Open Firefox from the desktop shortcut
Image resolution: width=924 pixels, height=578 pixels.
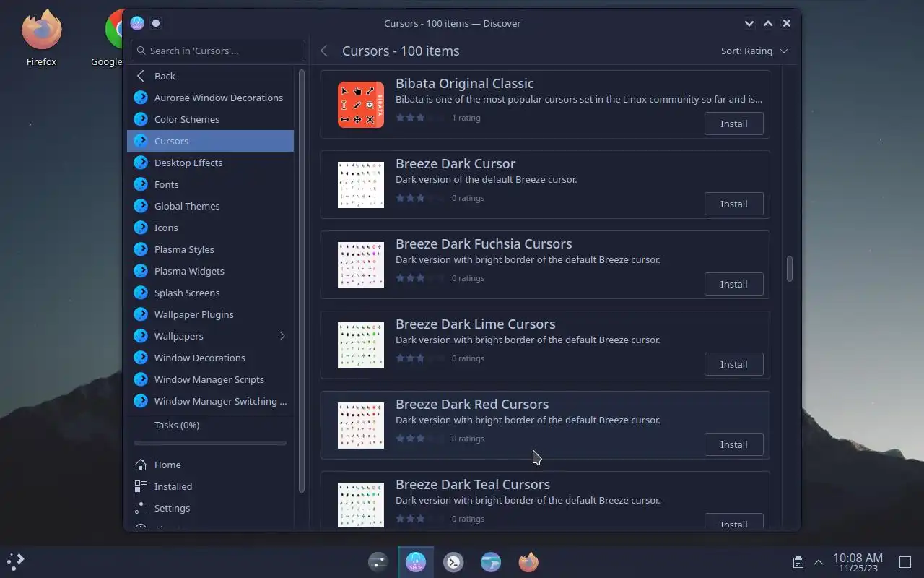41,38
